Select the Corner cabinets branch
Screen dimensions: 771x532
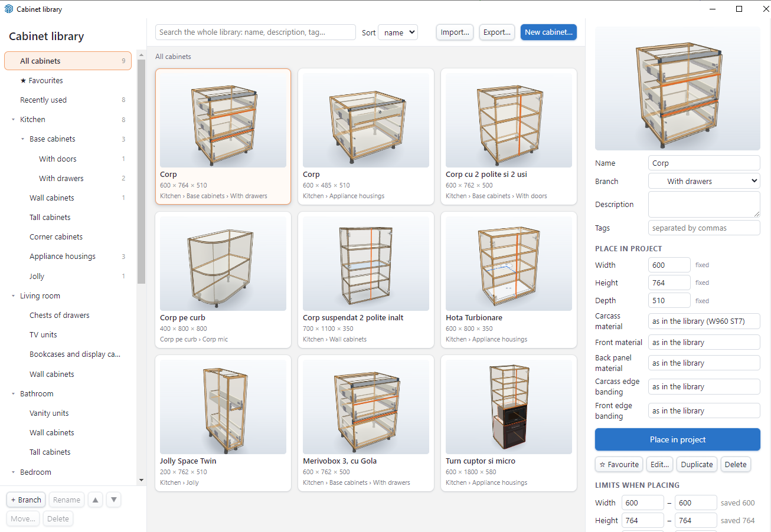(68, 237)
